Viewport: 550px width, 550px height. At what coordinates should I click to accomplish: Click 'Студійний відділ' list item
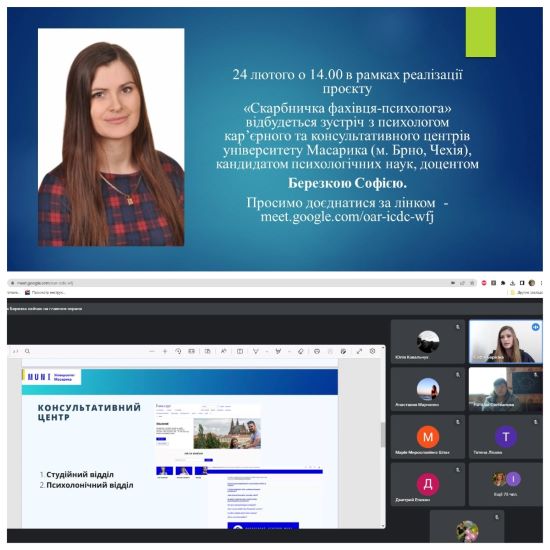pos(80,474)
